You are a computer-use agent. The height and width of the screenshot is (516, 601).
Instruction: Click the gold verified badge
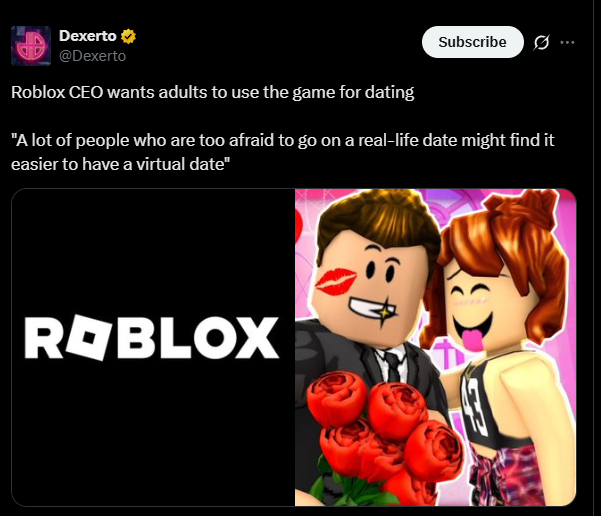tap(128, 36)
